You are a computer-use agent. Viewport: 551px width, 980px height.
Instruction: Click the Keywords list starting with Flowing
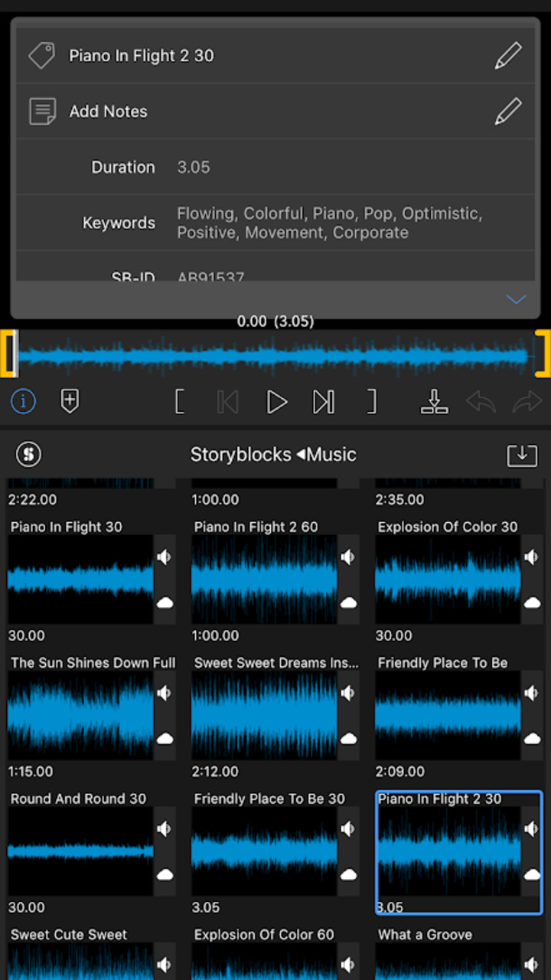330,223
